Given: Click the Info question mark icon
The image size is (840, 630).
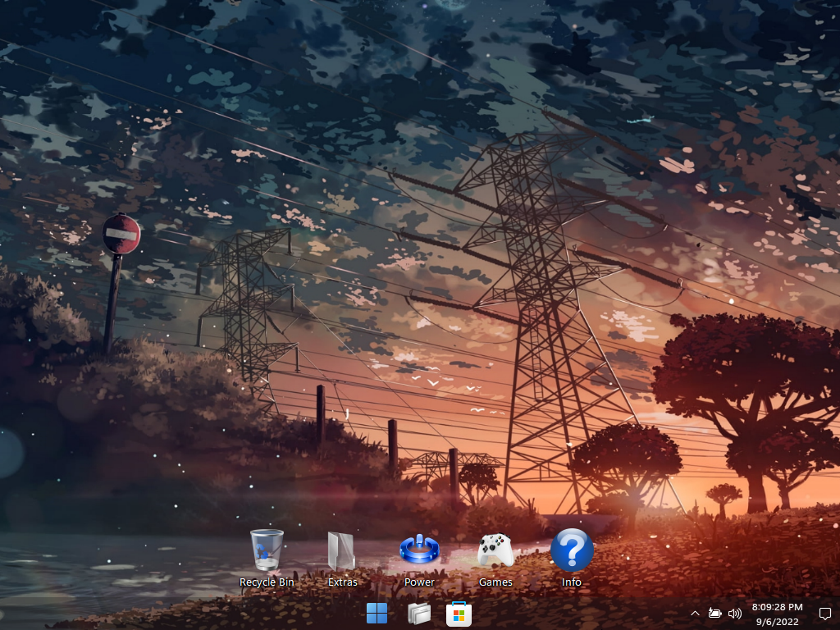Looking at the screenshot, I should [572, 550].
